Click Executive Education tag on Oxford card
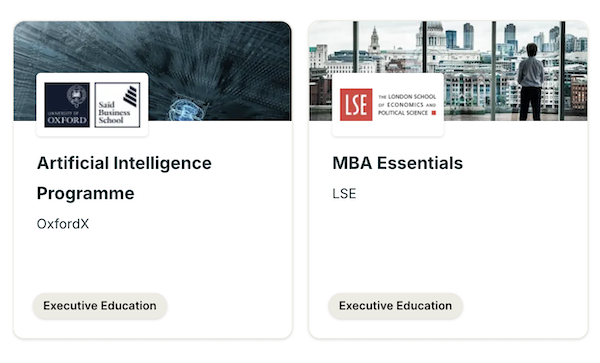Screen dimensions: 600x363 click(100, 306)
